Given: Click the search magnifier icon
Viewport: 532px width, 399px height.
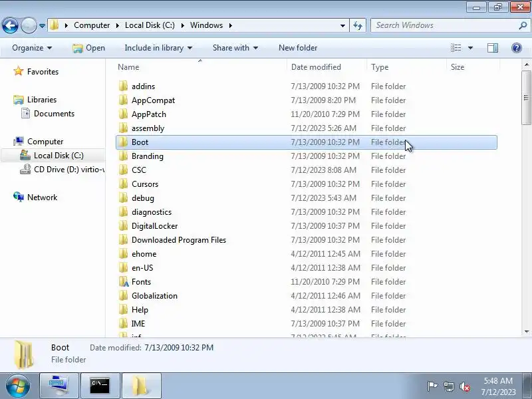Looking at the screenshot, I should pos(523,25).
